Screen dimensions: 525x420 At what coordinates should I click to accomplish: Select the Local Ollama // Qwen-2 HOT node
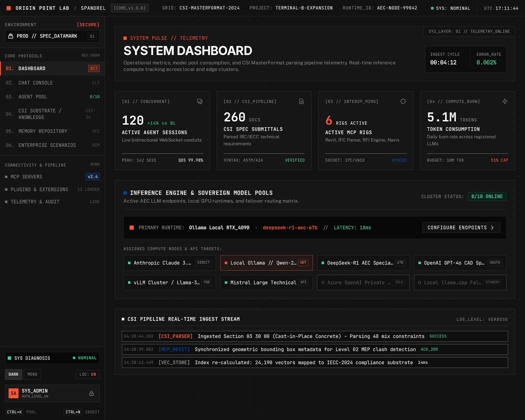tap(266, 263)
